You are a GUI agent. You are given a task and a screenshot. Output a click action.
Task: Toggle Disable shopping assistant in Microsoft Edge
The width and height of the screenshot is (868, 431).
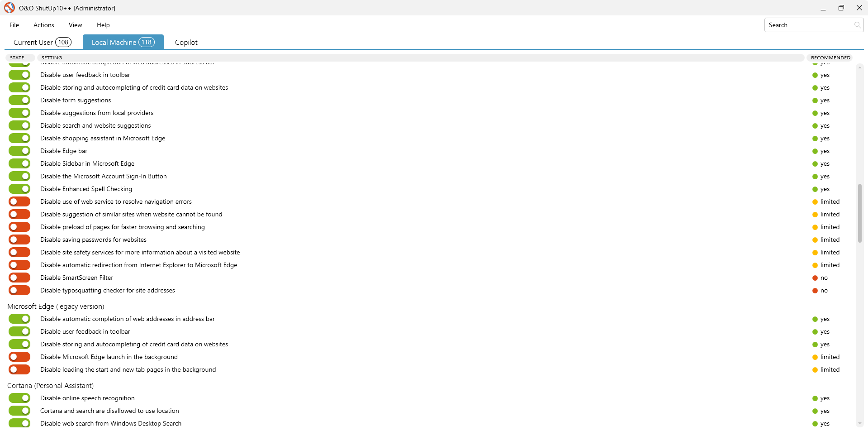19,138
